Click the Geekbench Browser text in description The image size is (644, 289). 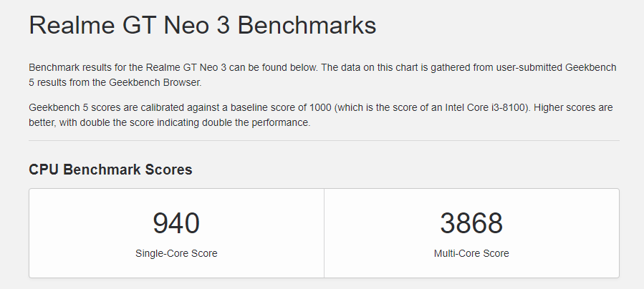(155, 82)
